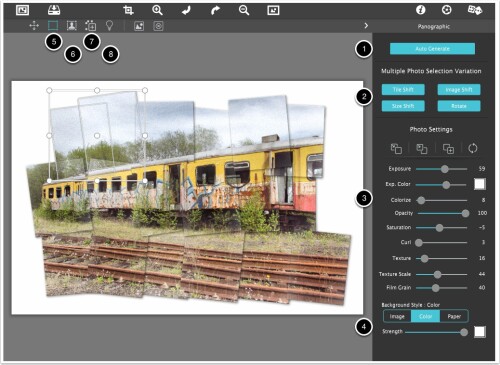Click the Auto Generate button
This screenshot has width=500, height=365.
432,49
